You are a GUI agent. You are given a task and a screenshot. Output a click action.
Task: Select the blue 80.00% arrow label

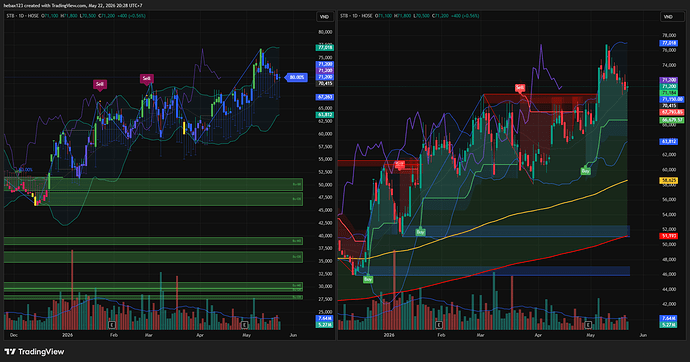pos(296,77)
